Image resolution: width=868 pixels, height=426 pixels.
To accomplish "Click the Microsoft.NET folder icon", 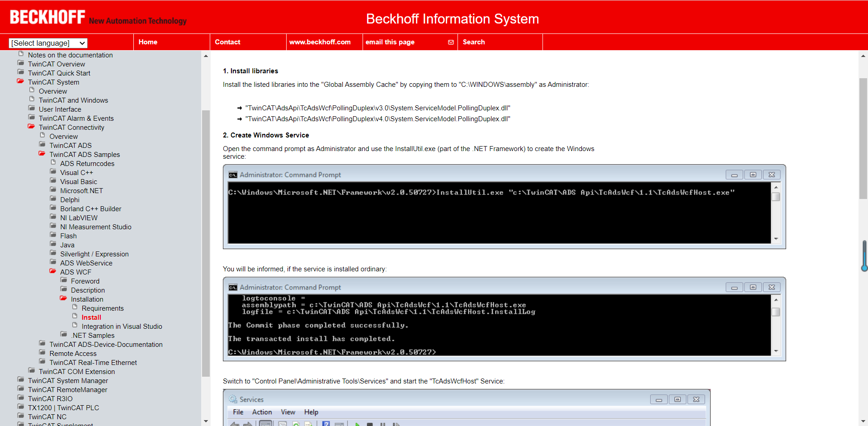I will tap(53, 189).
